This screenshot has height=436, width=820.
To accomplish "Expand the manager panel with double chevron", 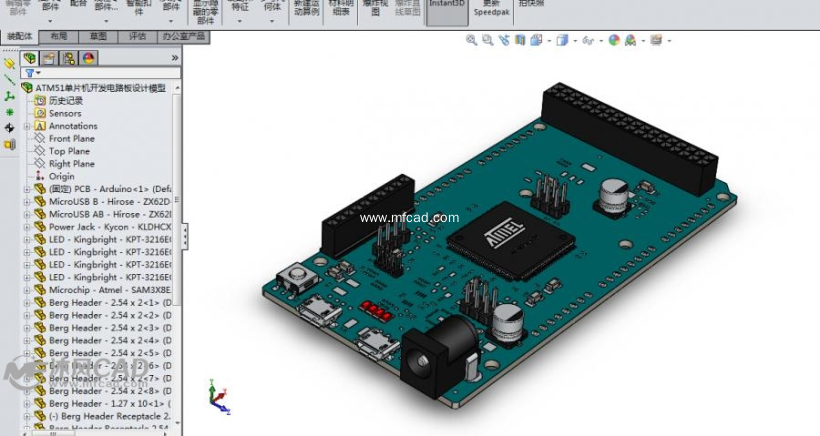I will [x=175, y=58].
